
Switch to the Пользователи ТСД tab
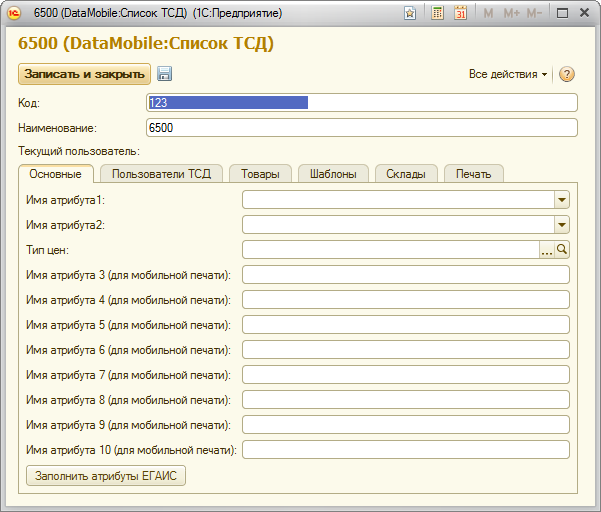point(161,174)
